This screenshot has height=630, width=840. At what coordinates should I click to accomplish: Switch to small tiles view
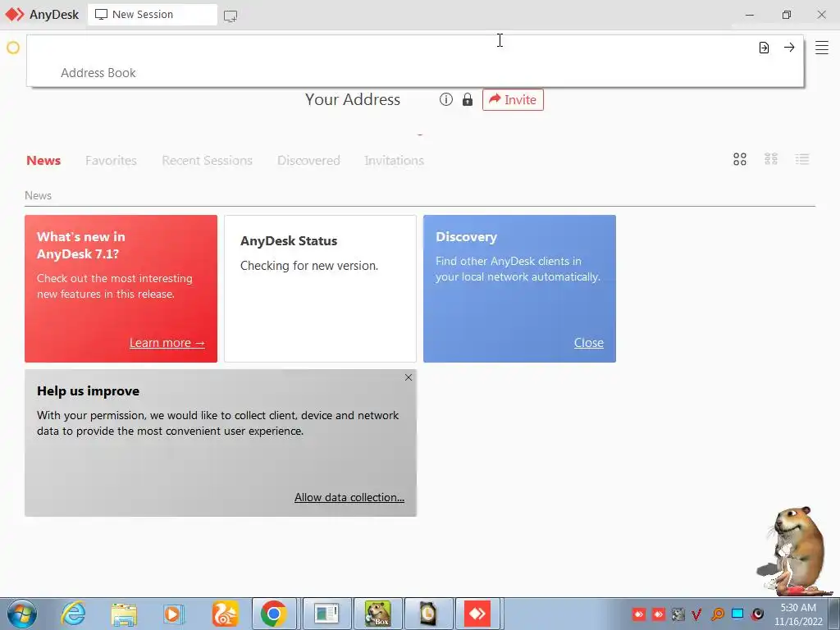(771, 159)
